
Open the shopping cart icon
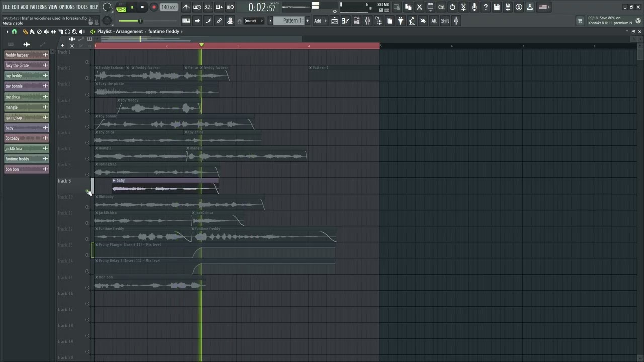(x=580, y=21)
